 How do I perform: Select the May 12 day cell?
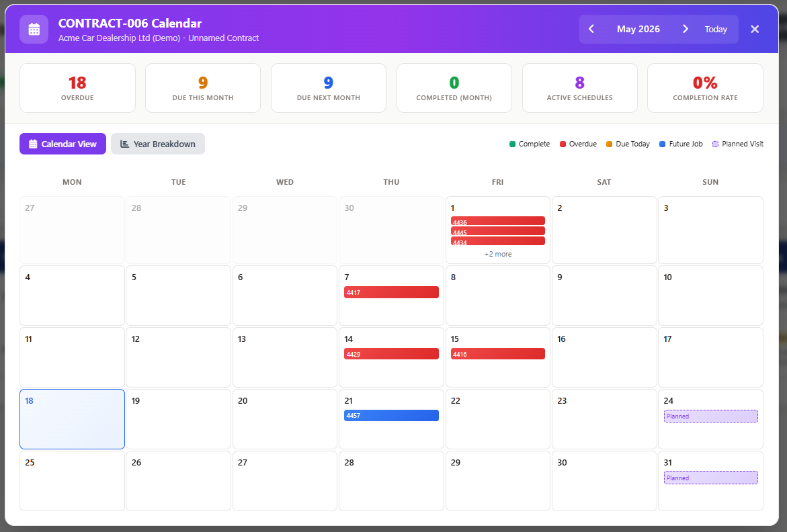(x=178, y=357)
